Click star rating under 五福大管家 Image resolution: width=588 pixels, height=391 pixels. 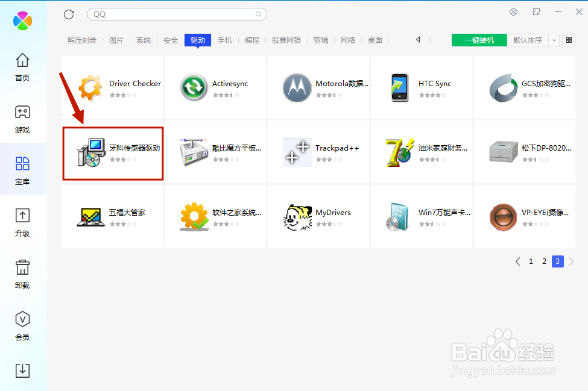click(x=123, y=224)
